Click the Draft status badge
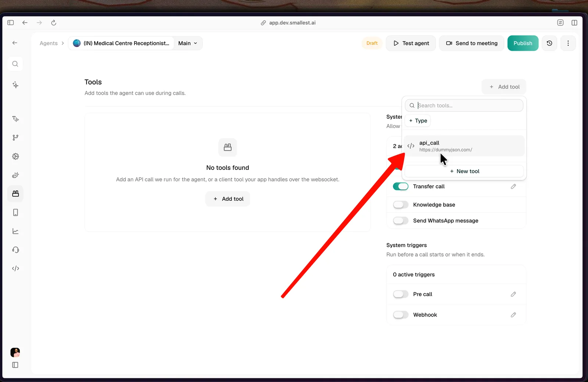 (x=372, y=43)
